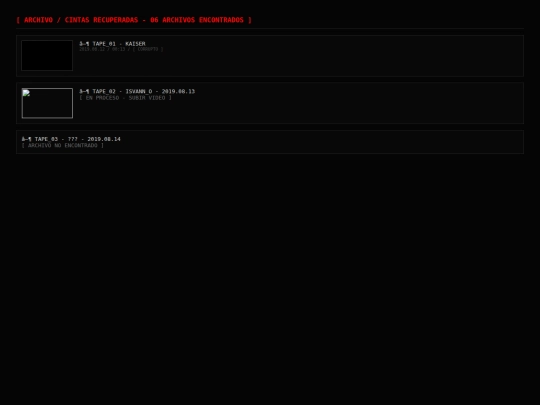Viewport: 540px width, 405px height.
Task: Click the tape glyph icon before TAPE_01
Action: (84, 44)
